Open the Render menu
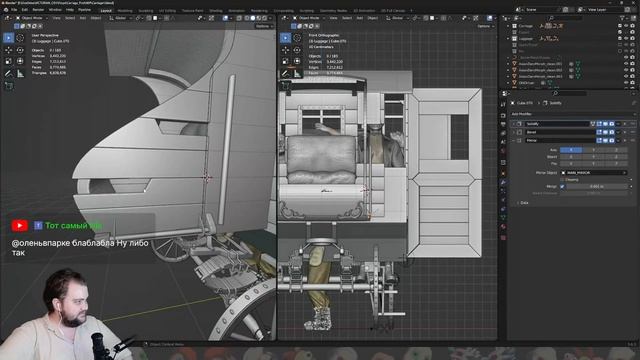640x360 pixels. click(x=38, y=9)
